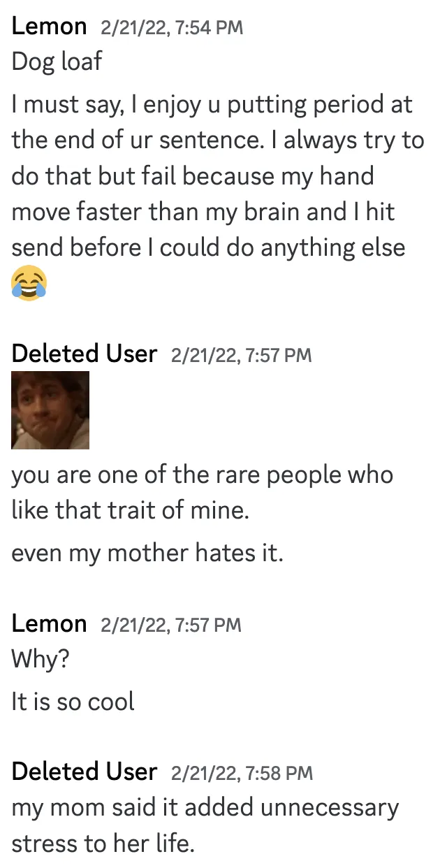Click the Deleted User name at 7:58 PM
The image size is (440, 868).
pyautogui.click(x=84, y=772)
